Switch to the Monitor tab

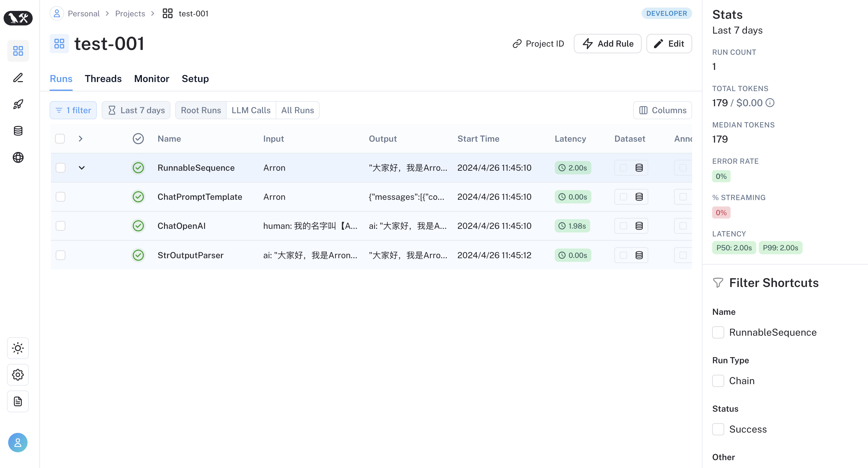tap(152, 78)
